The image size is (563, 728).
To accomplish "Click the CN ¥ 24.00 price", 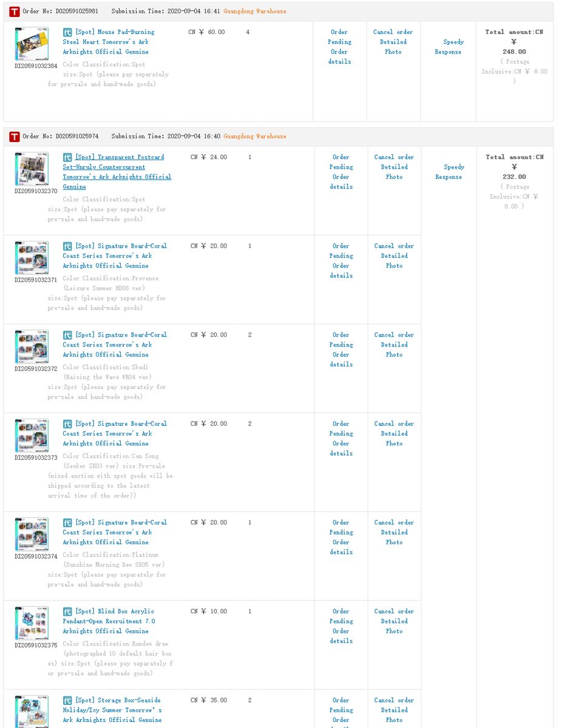I will tap(209, 157).
